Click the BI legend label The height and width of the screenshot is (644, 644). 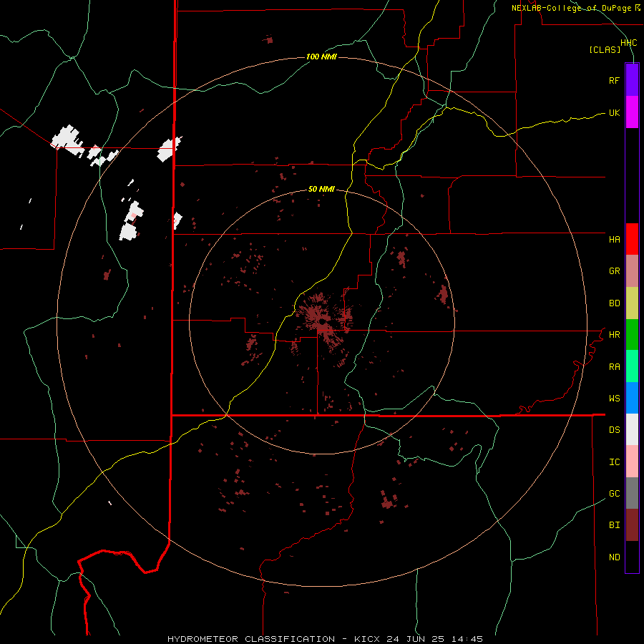(x=614, y=525)
